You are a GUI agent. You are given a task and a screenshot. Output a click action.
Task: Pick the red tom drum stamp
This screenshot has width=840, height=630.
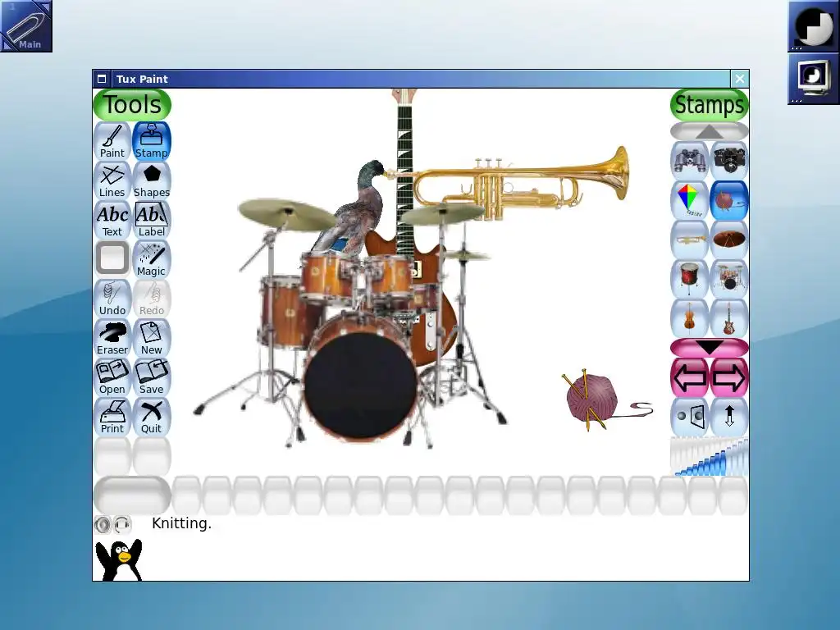[x=689, y=279]
